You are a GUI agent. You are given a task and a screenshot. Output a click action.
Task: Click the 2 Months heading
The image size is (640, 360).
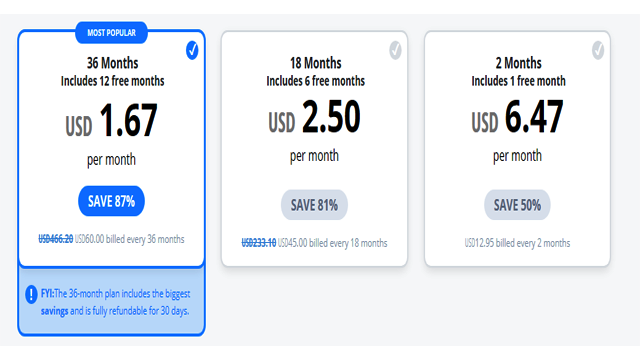point(518,63)
